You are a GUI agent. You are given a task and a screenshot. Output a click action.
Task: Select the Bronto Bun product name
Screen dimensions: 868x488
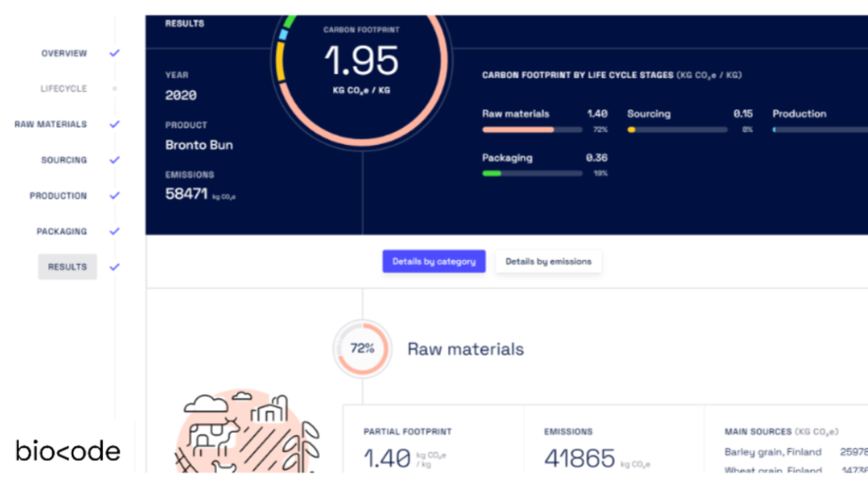pos(199,145)
